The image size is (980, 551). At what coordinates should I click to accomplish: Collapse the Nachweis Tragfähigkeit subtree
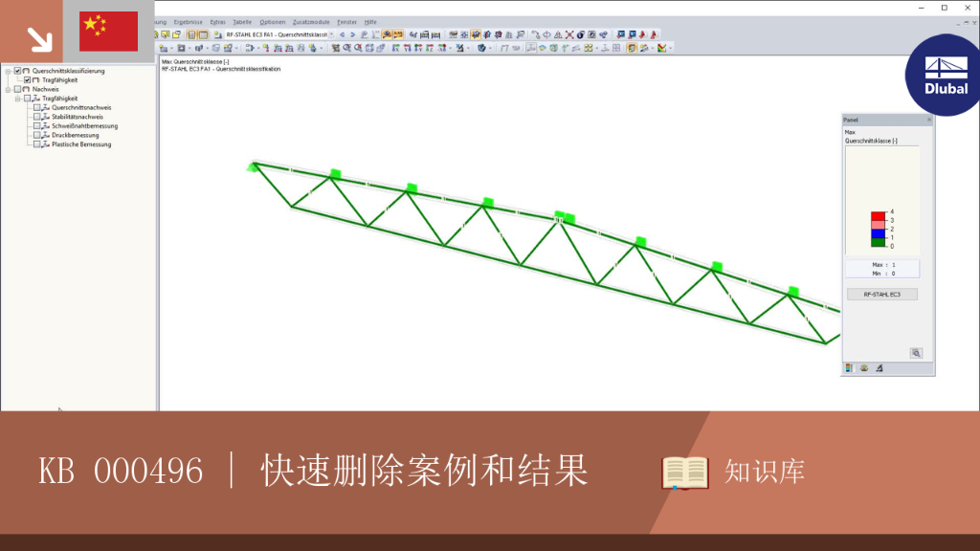point(18,99)
